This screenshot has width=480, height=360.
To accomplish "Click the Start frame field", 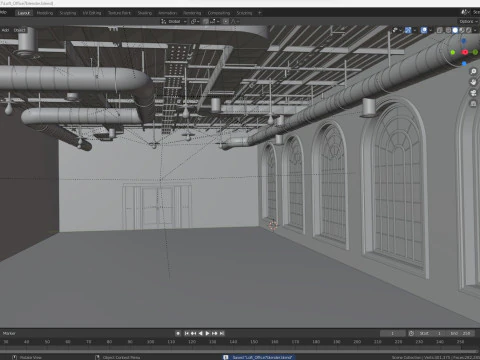I will [431, 333].
